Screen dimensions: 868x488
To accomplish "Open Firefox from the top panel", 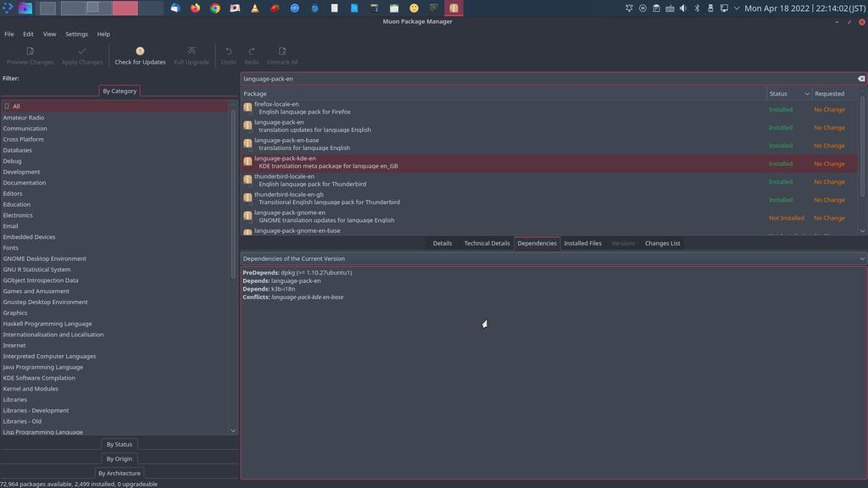I will click(x=195, y=8).
